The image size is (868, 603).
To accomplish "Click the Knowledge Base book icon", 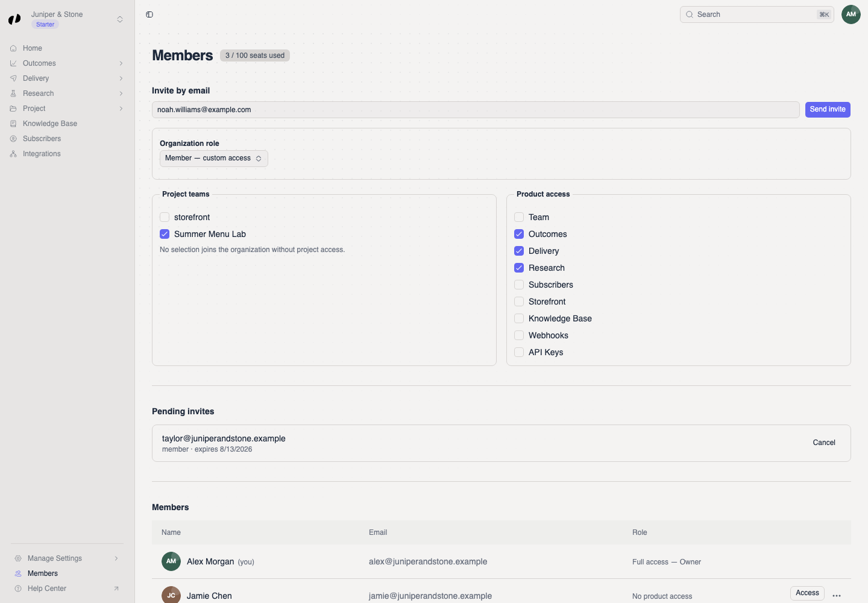I will (13, 124).
